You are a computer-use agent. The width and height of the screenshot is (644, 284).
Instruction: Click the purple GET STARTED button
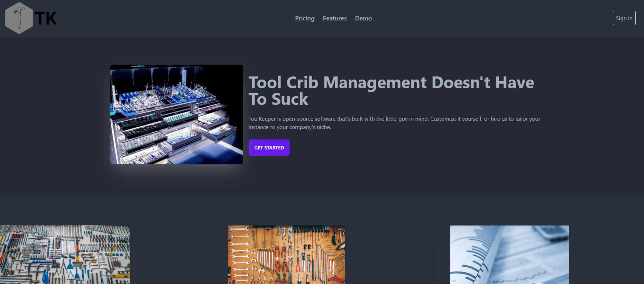[269, 148]
